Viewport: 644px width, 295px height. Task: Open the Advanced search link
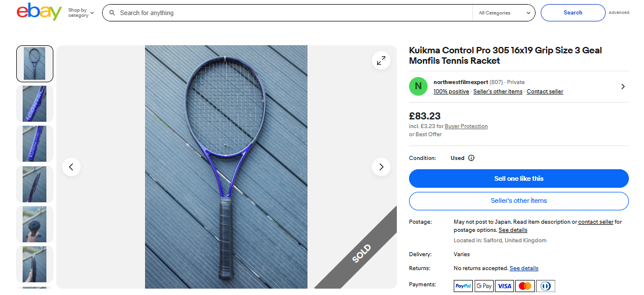(x=618, y=13)
